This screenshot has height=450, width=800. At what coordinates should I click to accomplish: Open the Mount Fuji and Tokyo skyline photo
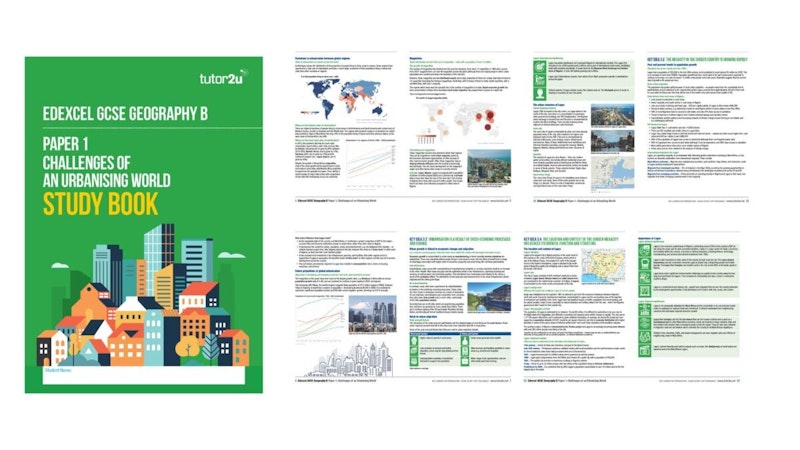point(372,314)
